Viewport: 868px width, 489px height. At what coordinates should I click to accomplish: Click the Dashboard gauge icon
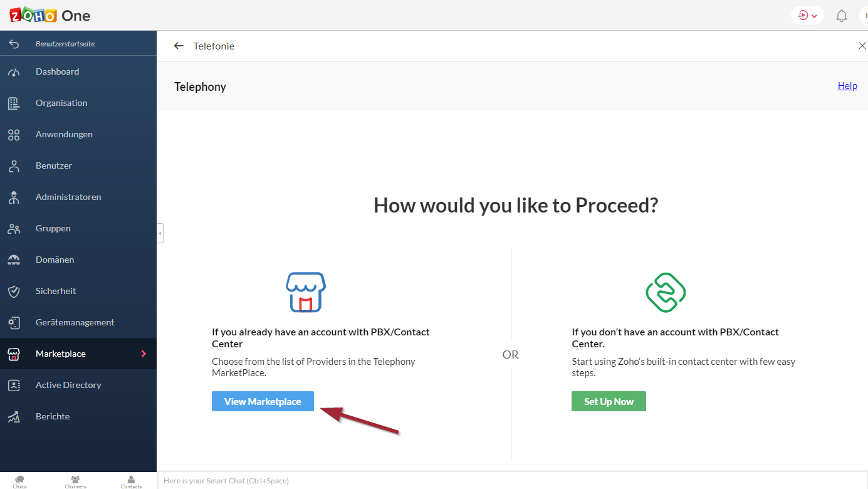coord(14,72)
